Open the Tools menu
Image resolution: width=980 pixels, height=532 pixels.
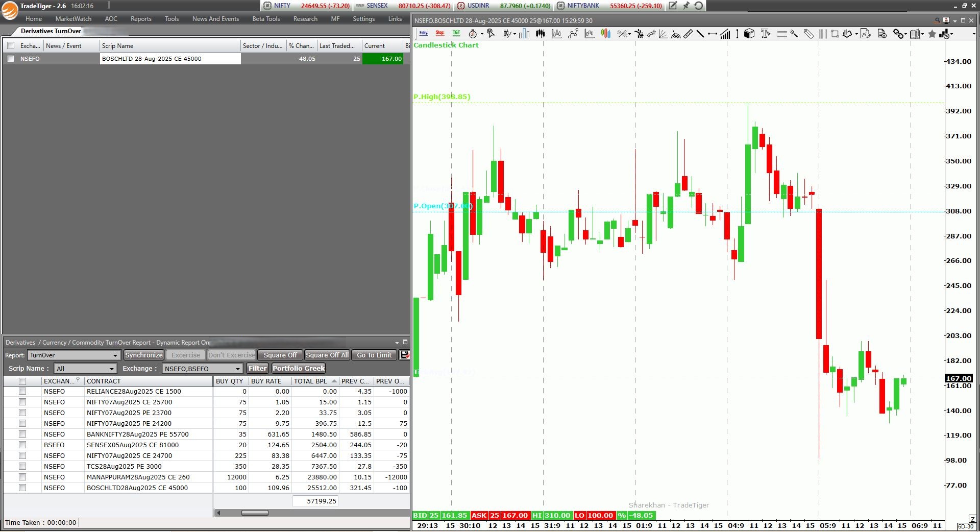click(171, 19)
